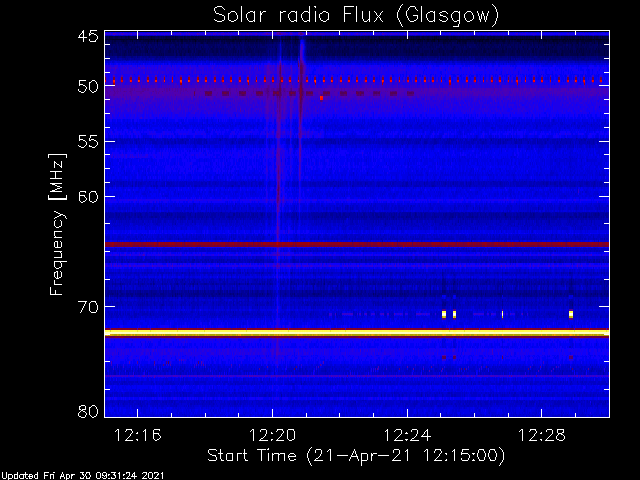Image resolution: width=640 pixels, height=480 pixels.
Task: Click the '12:28' time tick label
Action: (x=542, y=436)
